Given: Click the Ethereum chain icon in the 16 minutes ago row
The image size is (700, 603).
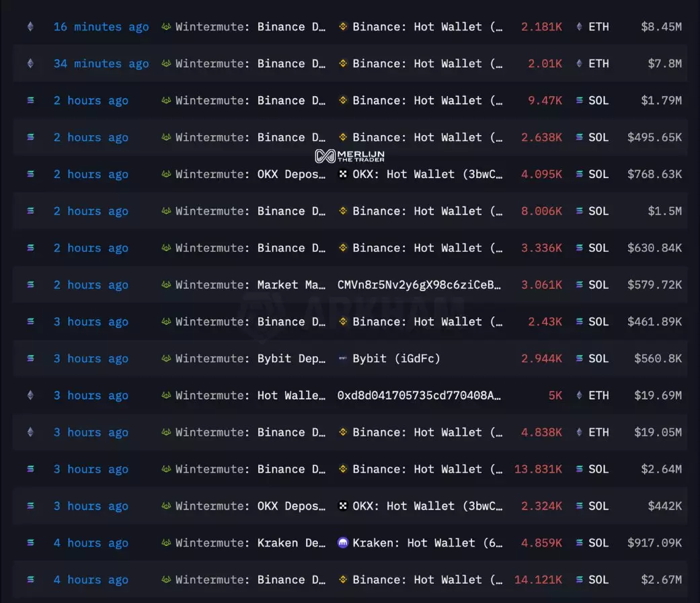Looking at the screenshot, I should coord(30,27).
